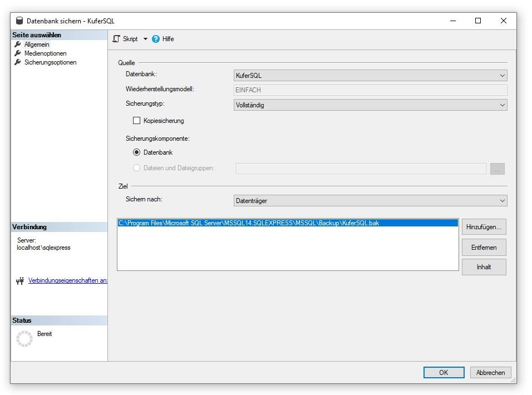The image size is (532, 395).
Task: Click the ellipsis browse button for Dateigruppen
Action: [497, 169]
